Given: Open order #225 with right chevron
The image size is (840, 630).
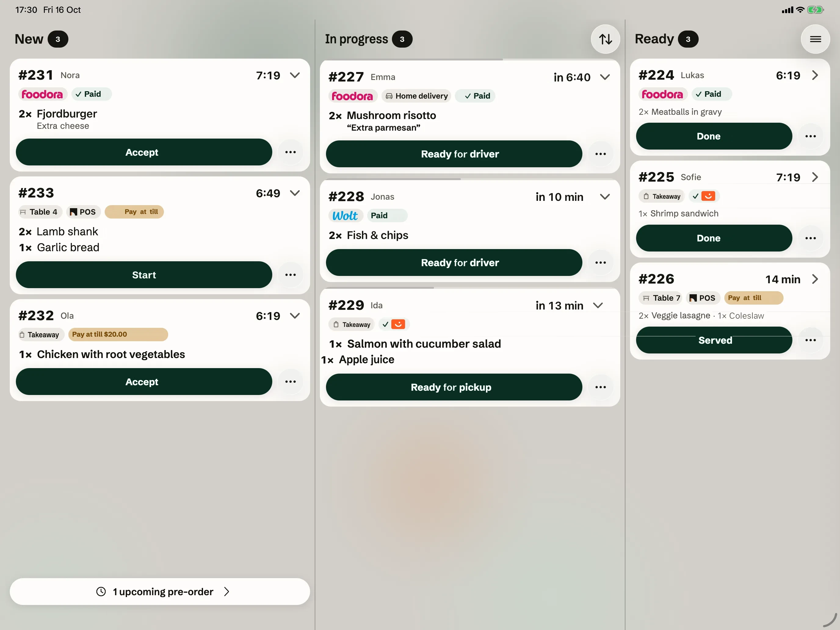Looking at the screenshot, I should tap(815, 177).
